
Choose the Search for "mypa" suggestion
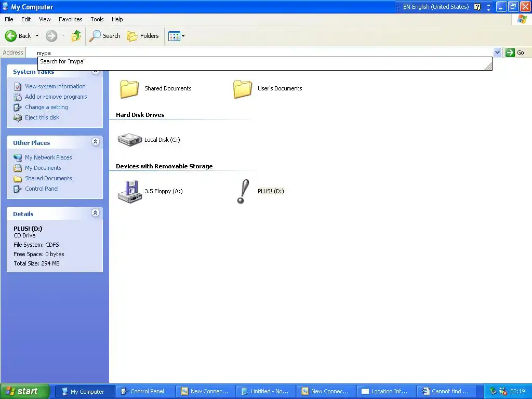pyautogui.click(x=264, y=62)
